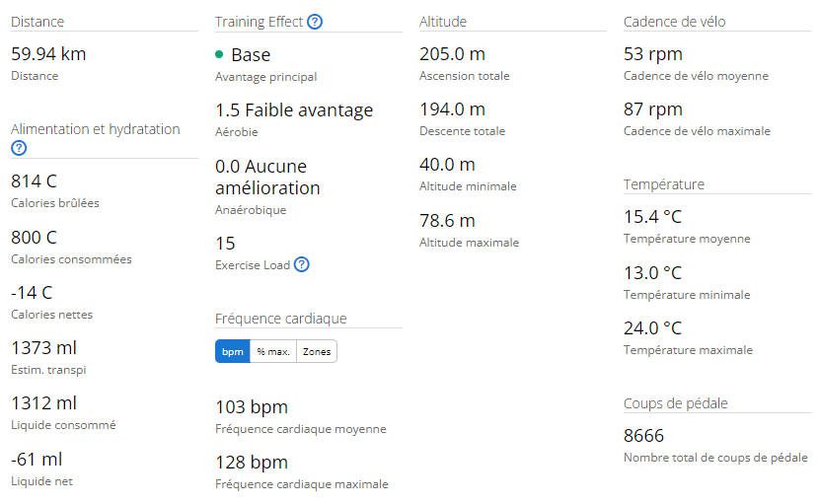Click the Altitude section heading
This screenshot has height=504, width=820.
click(x=443, y=22)
